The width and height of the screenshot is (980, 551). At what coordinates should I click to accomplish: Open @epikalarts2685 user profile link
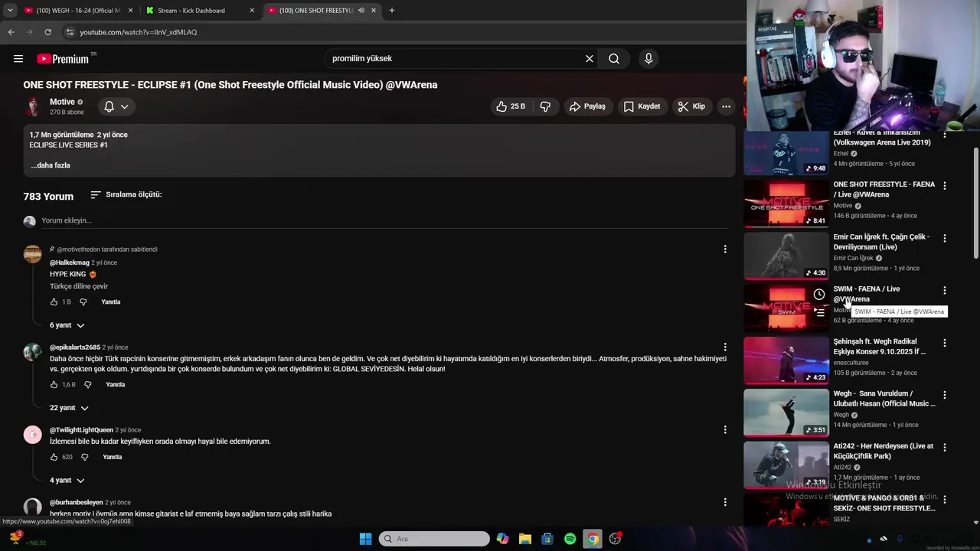pyautogui.click(x=75, y=347)
